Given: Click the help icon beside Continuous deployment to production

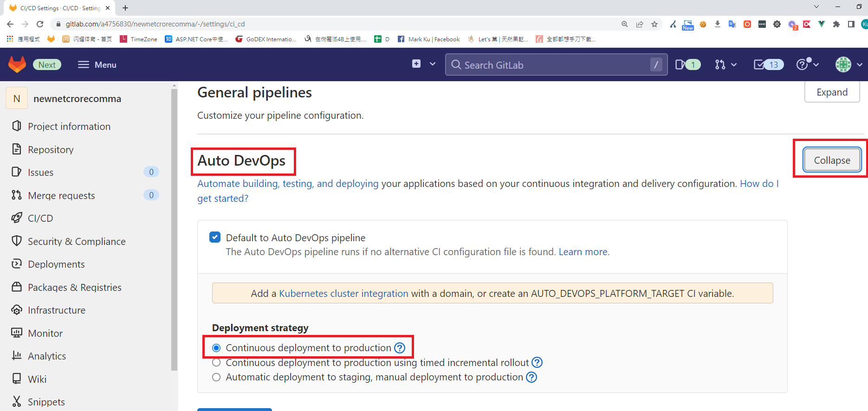Looking at the screenshot, I should (400, 348).
